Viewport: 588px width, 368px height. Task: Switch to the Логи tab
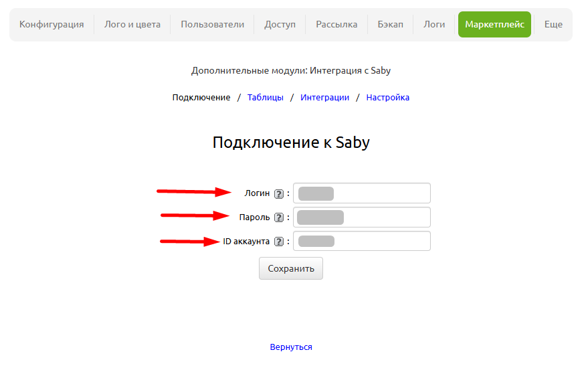[434, 25]
